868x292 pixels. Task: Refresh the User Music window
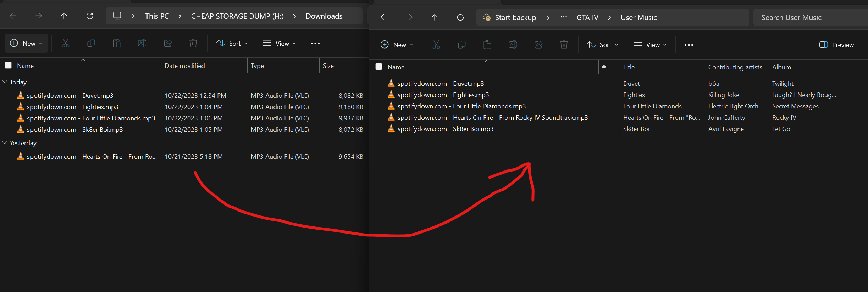pos(460,17)
